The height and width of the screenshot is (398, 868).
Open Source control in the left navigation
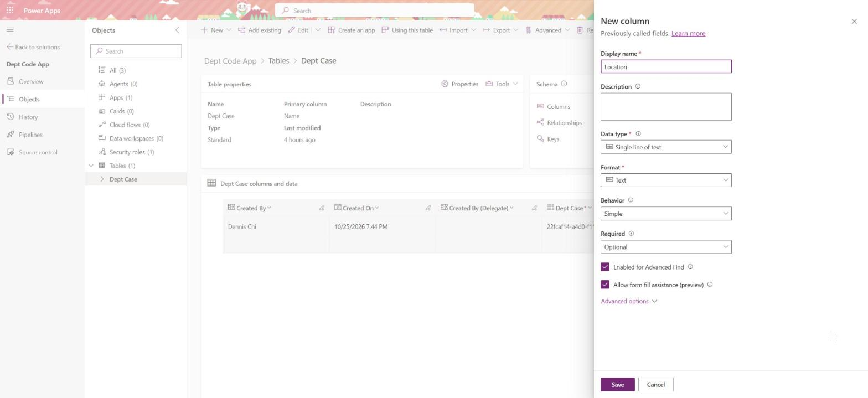[x=38, y=152]
